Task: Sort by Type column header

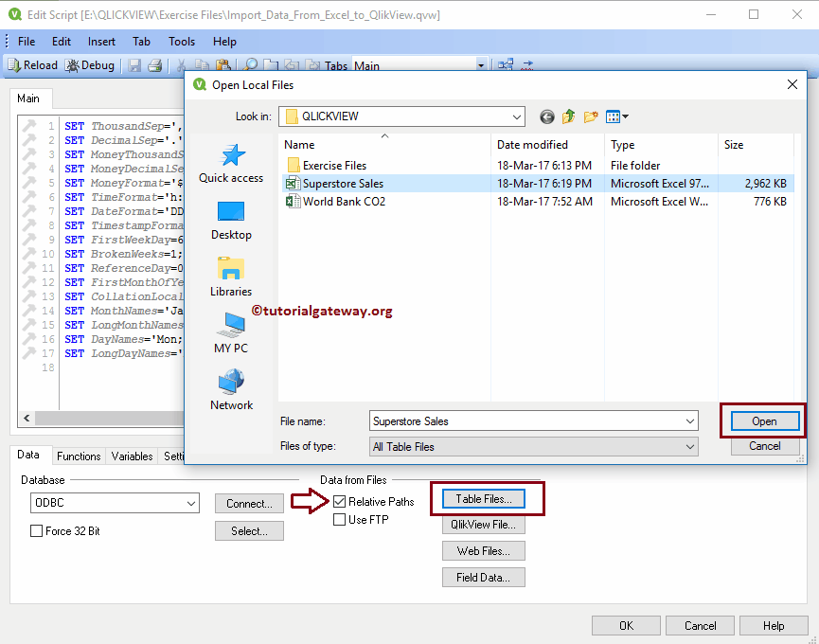Action: coord(661,145)
